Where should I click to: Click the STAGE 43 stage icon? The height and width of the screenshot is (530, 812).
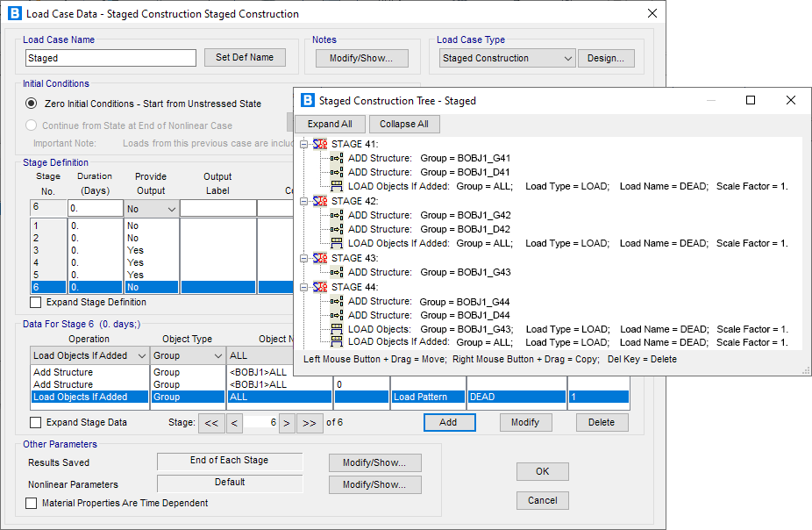coord(320,258)
